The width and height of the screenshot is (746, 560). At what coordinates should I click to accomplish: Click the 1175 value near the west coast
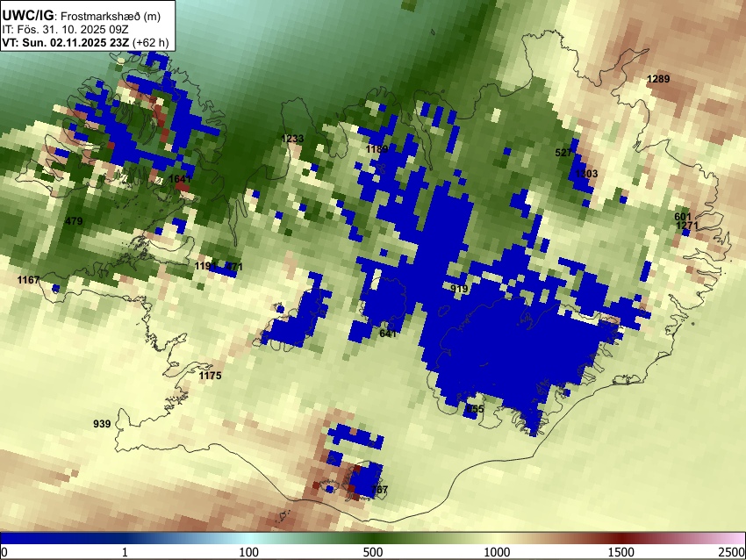point(211,376)
